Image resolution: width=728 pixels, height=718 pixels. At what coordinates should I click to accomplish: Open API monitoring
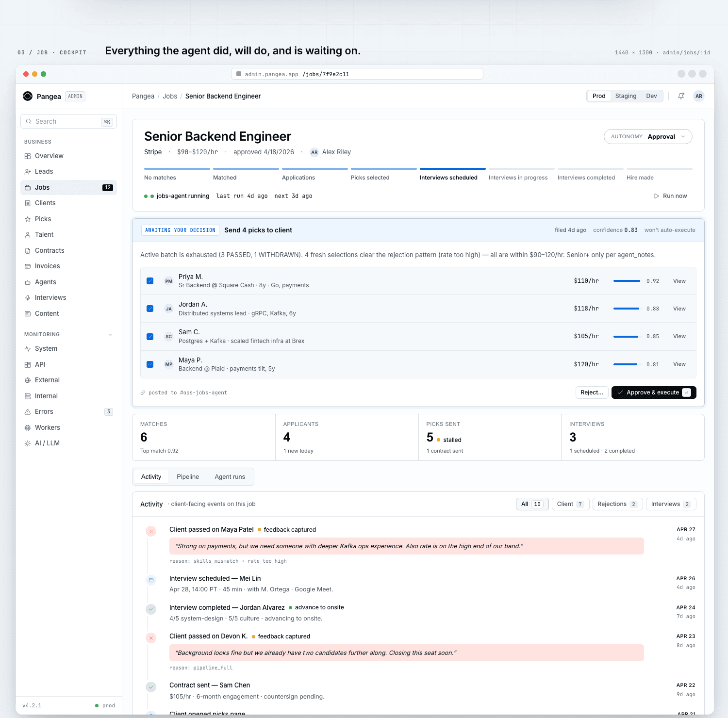click(68, 364)
